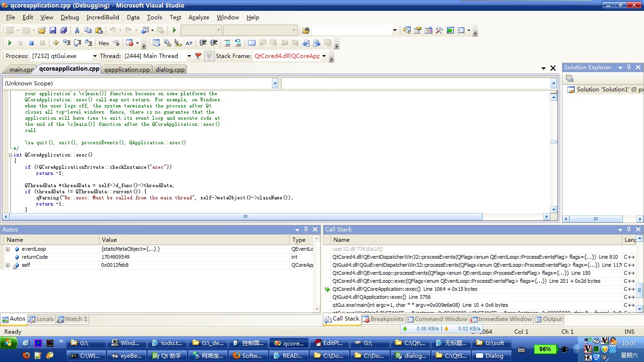
Task: Click the Step Out debug icon
Action: [88, 43]
